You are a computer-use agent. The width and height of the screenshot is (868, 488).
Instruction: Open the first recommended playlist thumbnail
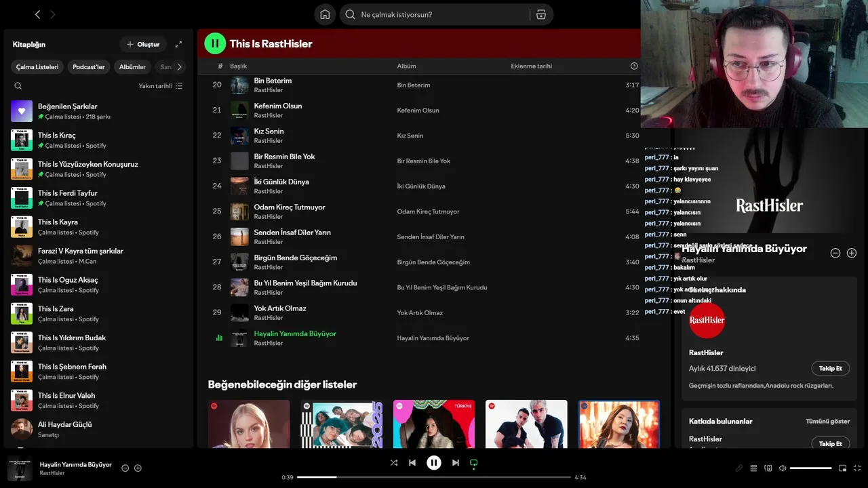click(x=249, y=424)
